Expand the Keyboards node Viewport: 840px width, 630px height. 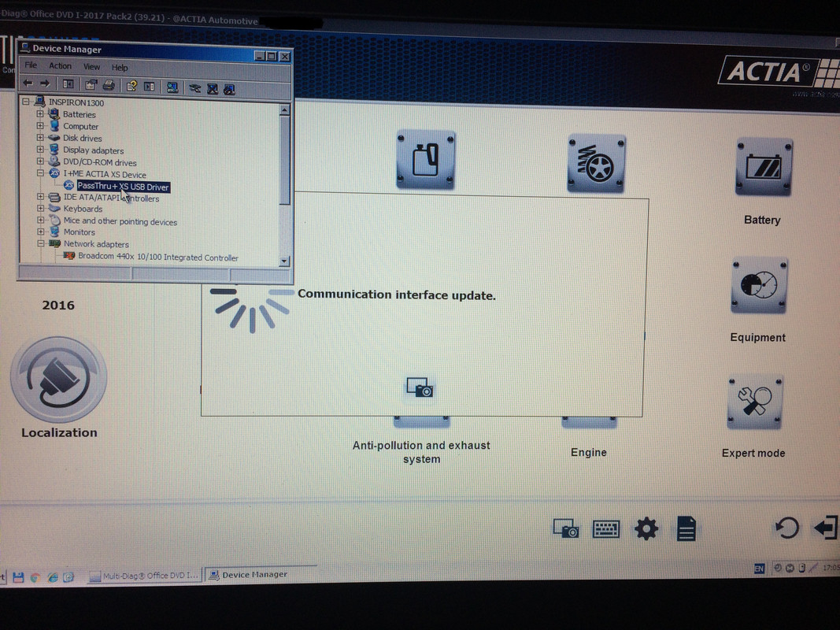click(40, 208)
